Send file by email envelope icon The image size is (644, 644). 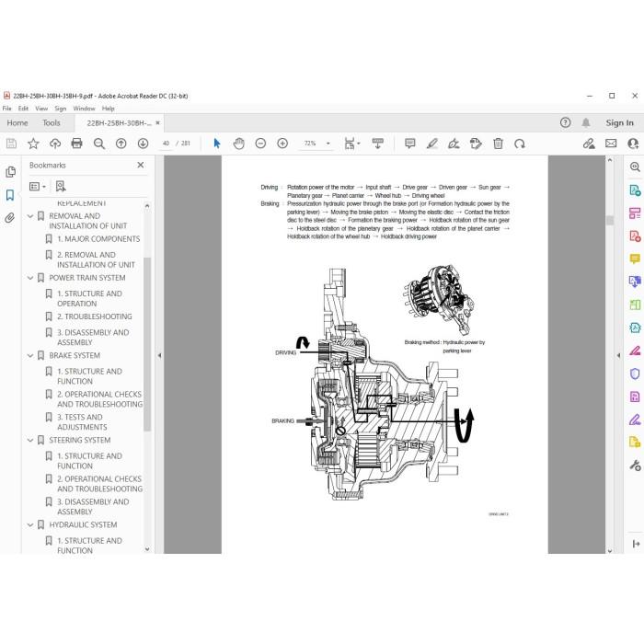point(611,144)
